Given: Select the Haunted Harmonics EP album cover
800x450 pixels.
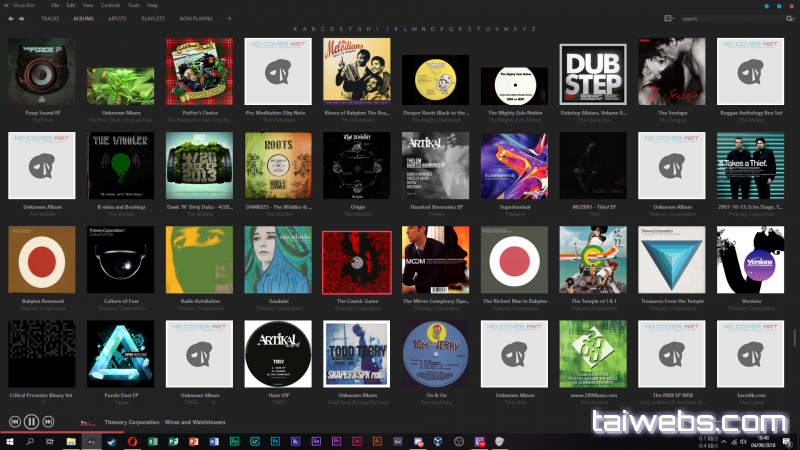Looking at the screenshot, I should 435,165.
